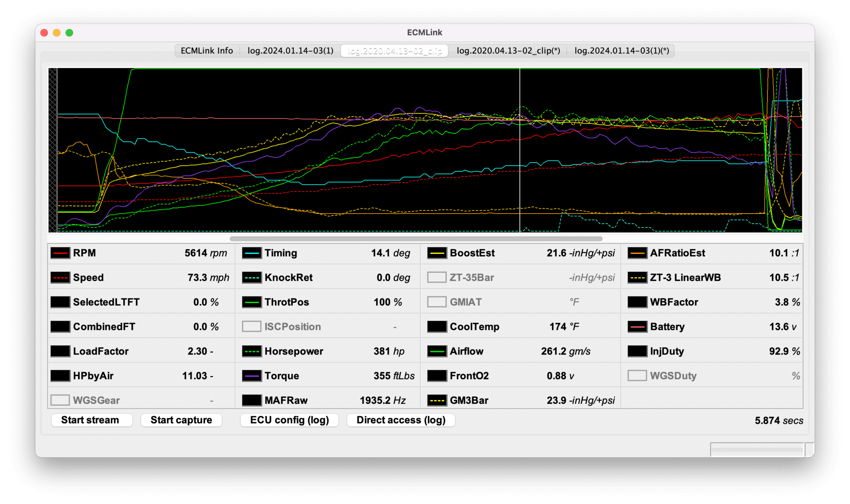Click the RPM red line swatch
Image resolution: width=850 pixels, height=504 pixels.
(60, 253)
